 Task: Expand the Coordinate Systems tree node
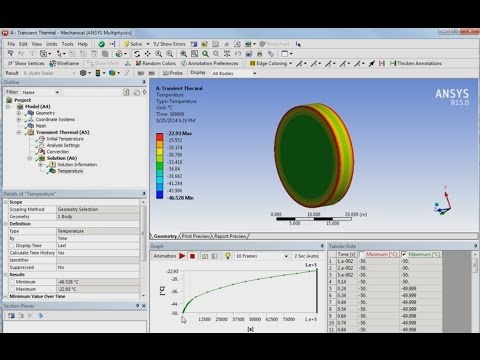pos(19,120)
